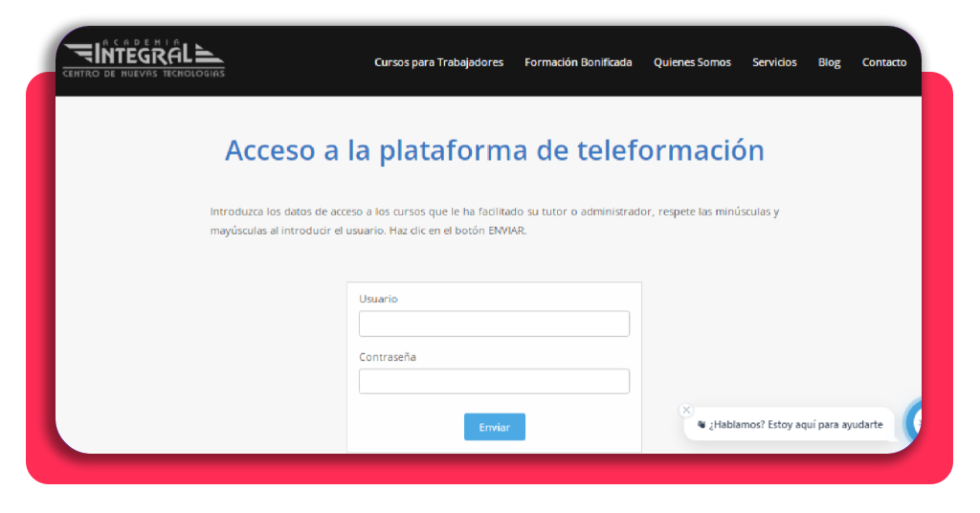The height and width of the screenshot is (513, 980).
Task: Go to Quienes Somos page
Action: coord(692,62)
